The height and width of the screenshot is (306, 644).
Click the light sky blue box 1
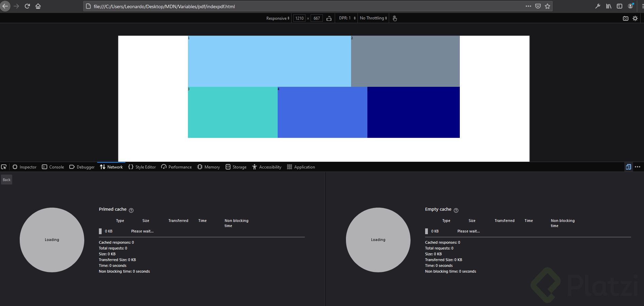pos(269,61)
